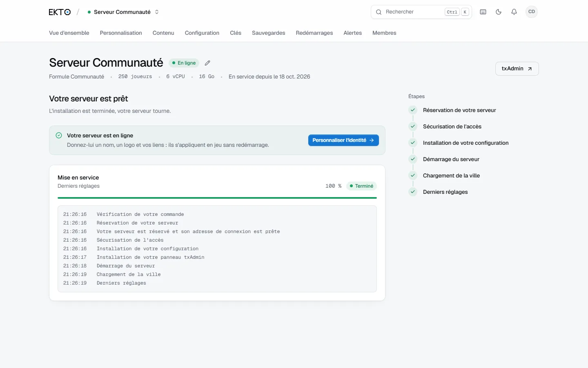The width and height of the screenshot is (588, 368).
Task: Click the green check icon in online banner
Action: point(59,135)
